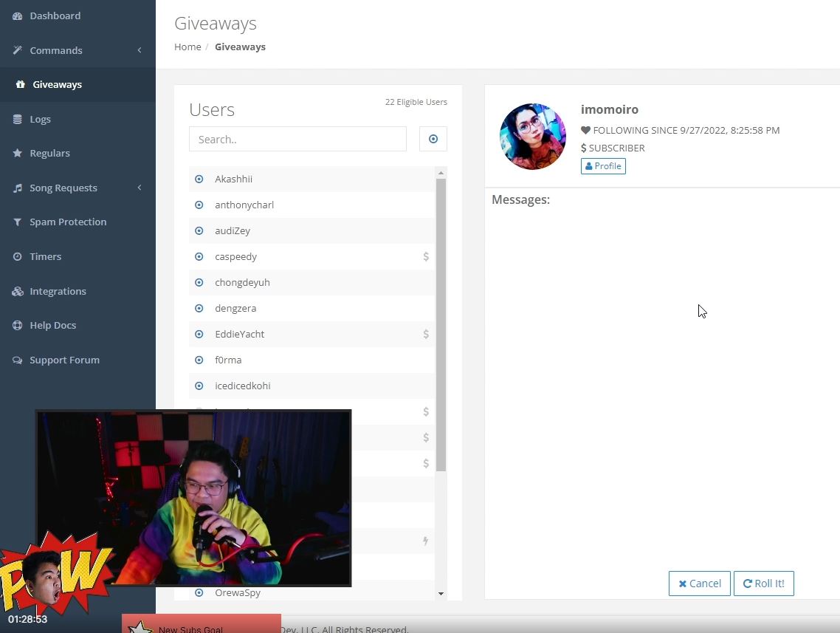Screen dimensions: 840x633
Task: Click the Support Forum chat bubbles icon
Action: 18,360
